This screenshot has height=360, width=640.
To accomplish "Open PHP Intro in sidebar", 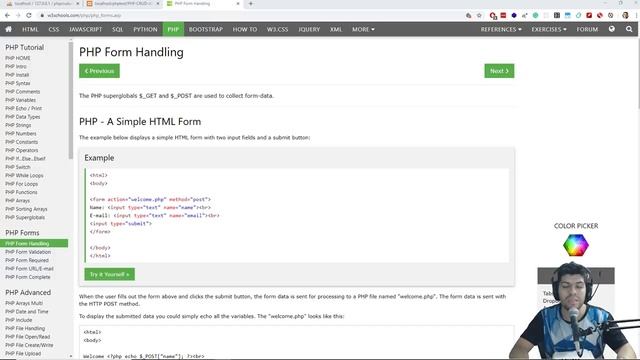I will click(16, 67).
